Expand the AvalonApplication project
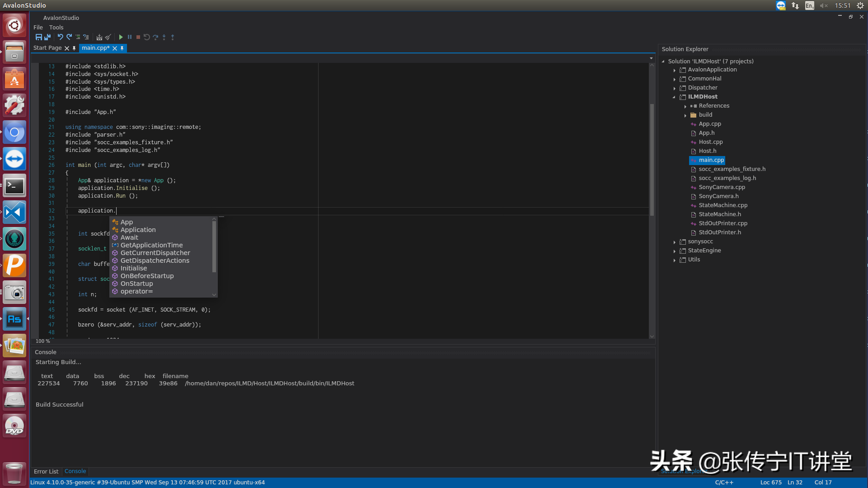868x488 pixels. (x=675, y=70)
